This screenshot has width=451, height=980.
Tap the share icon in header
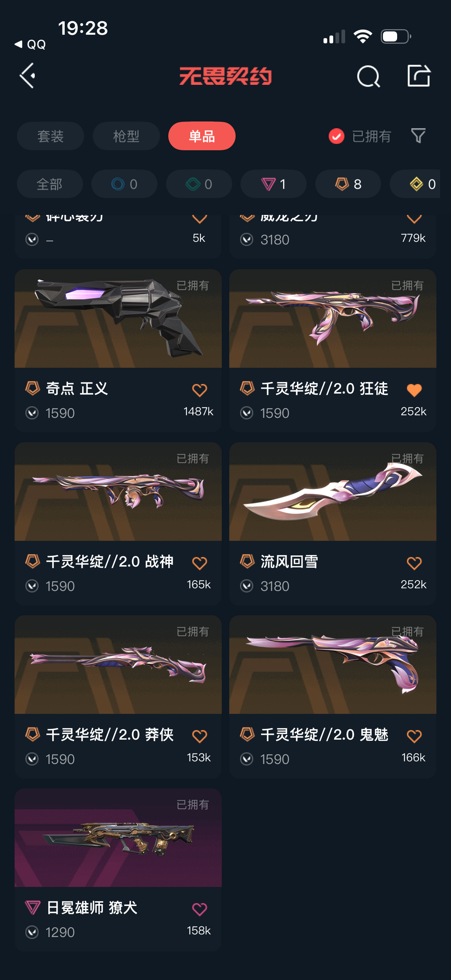(x=419, y=76)
